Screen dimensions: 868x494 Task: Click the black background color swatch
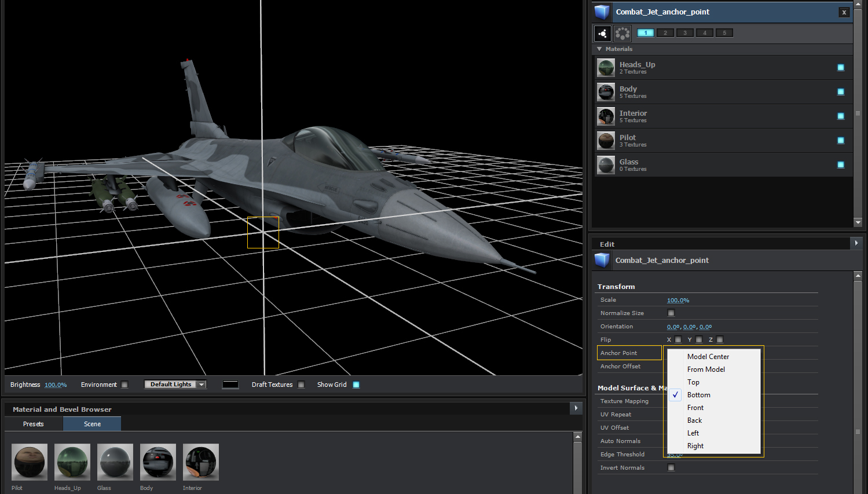tap(230, 385)
